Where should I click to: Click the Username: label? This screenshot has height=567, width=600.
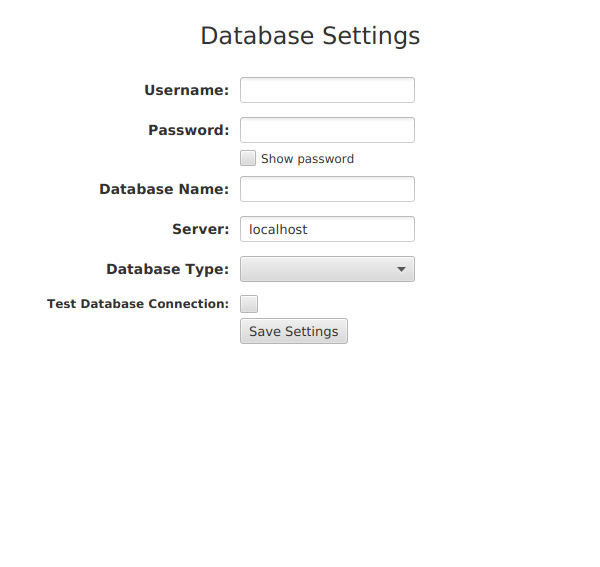[186, 90]
